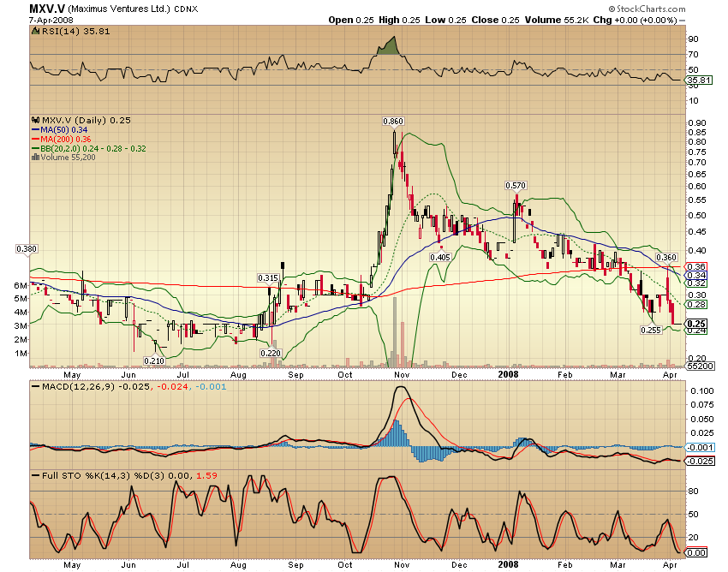Viewport: 728px width, 572px height.
Task: Click the MACD(12,26,9) indicator label
Action: click(78, 387)
